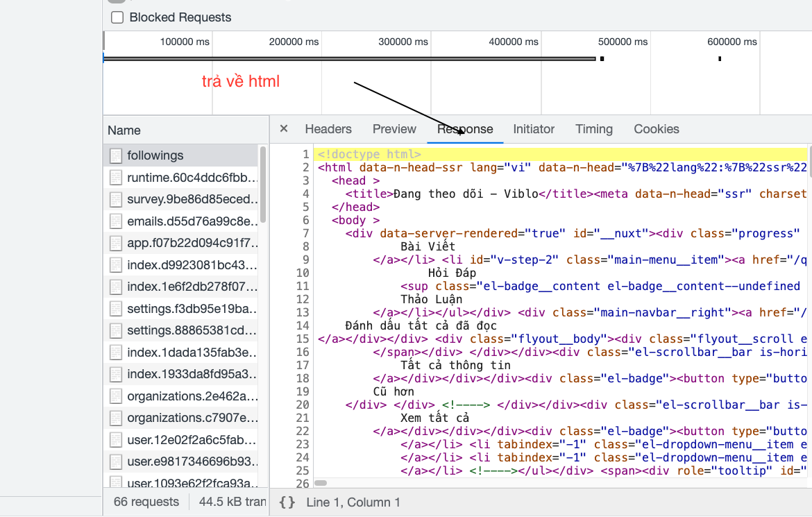Image resolution: width=812 pixels, height=517 pixels.
Task: Click the Name column header
Action: 185,130
